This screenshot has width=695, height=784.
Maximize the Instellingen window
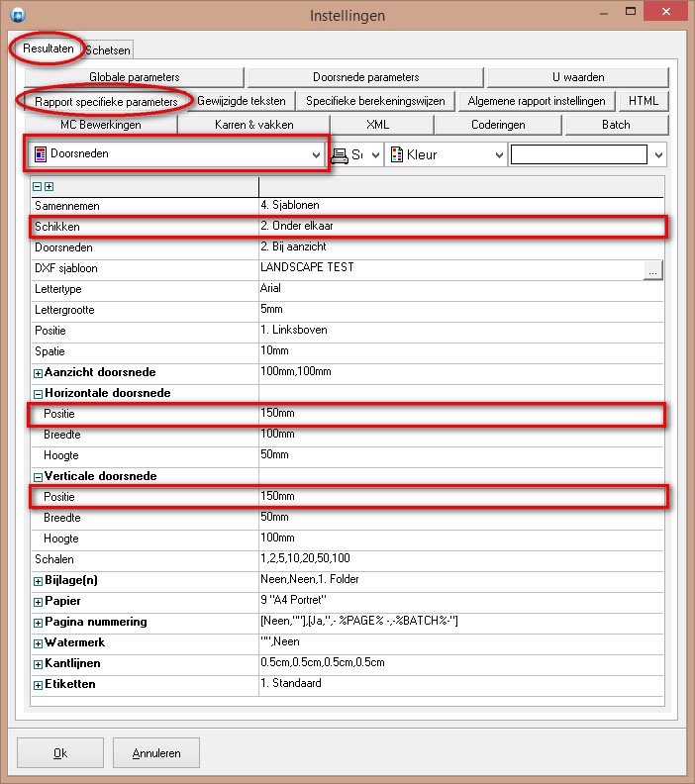point(631,11)
